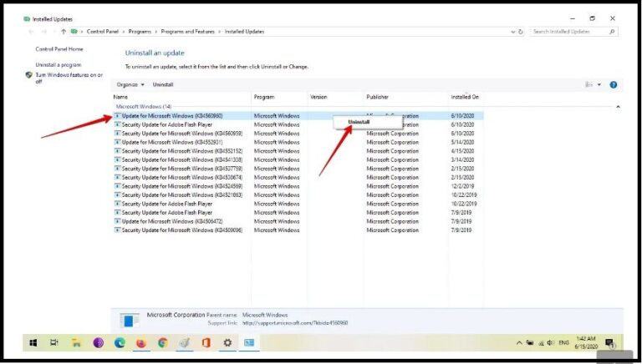Show hidden tray icons chevron
642x364 pixels.
tap(519, 343)
